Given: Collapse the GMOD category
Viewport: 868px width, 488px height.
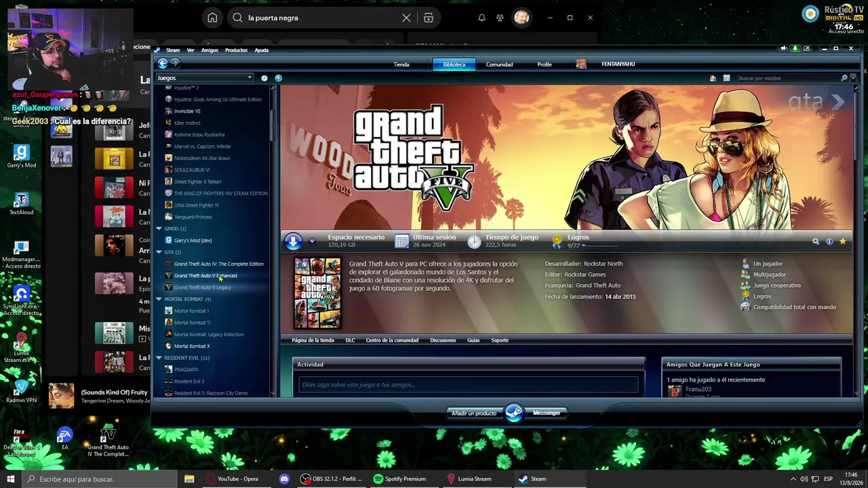Looking at the screenshot, I should 159,228.
